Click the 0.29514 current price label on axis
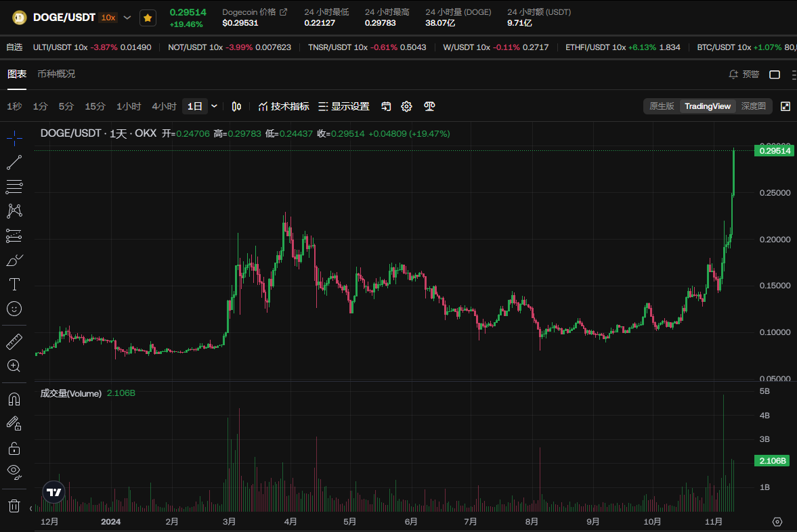Screen dimensions: 797x532 pos(773,151)
